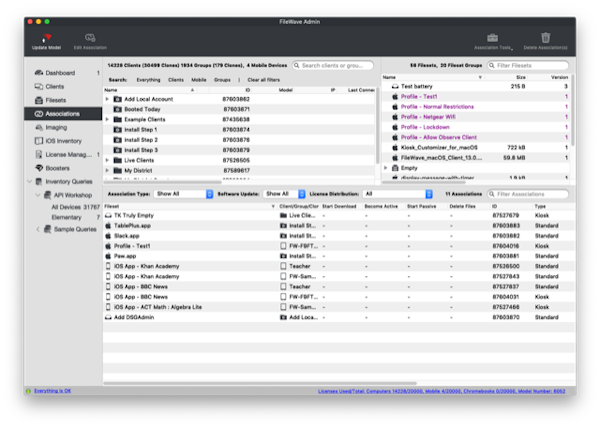The image size is (600, 427).
Task: Click the Update Model toolbar icon
Action: point(44,38)
